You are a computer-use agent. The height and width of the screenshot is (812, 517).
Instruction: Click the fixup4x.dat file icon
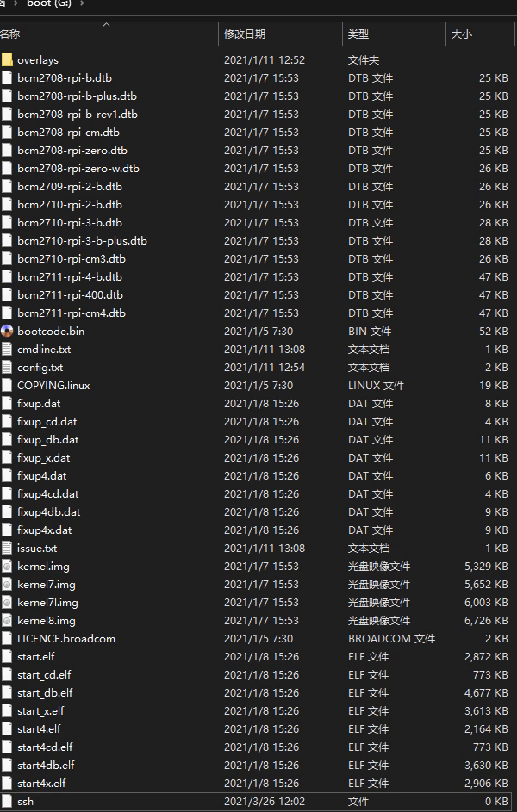7,530
